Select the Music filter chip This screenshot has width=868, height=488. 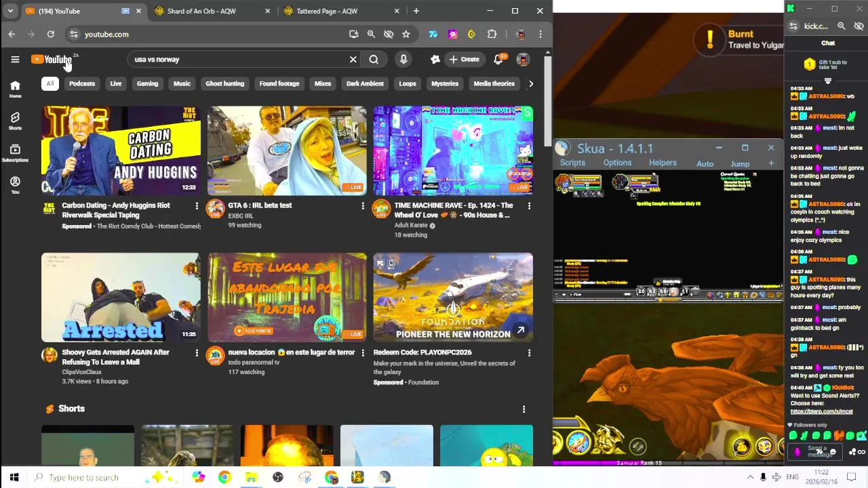(x=182, y=84)
